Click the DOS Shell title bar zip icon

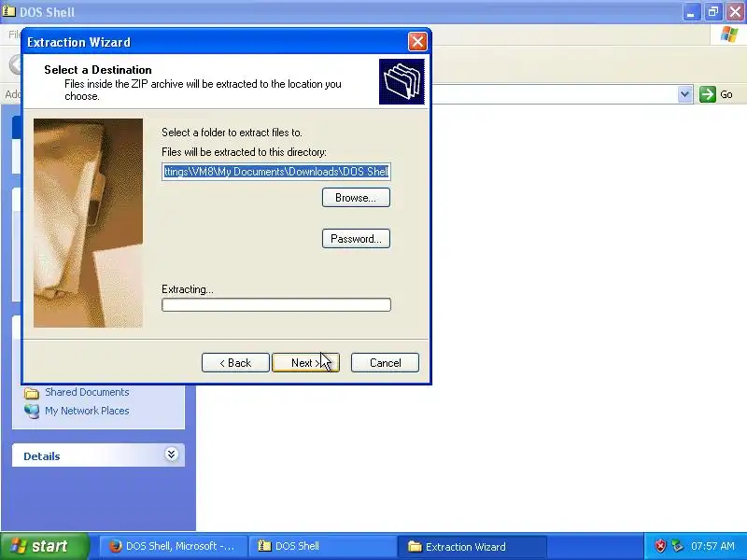tap(9, 11)
